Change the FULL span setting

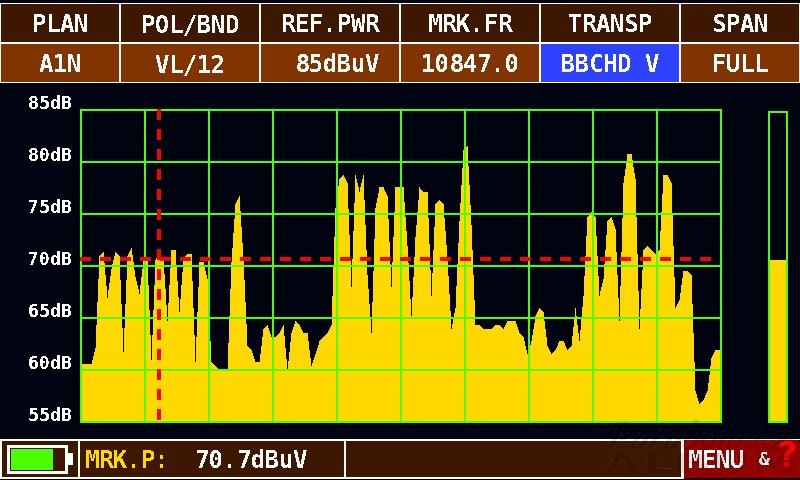coord(740,63)
